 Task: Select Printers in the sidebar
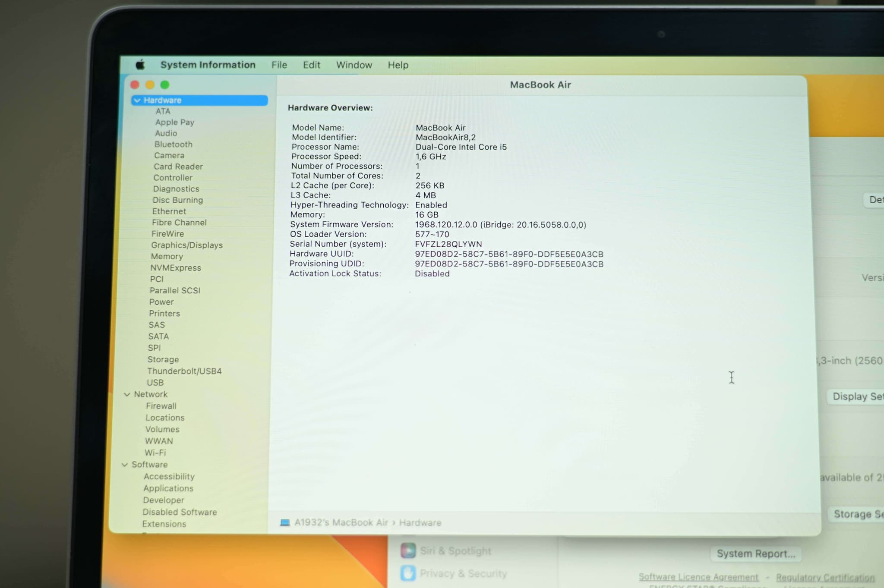point(164,314)
